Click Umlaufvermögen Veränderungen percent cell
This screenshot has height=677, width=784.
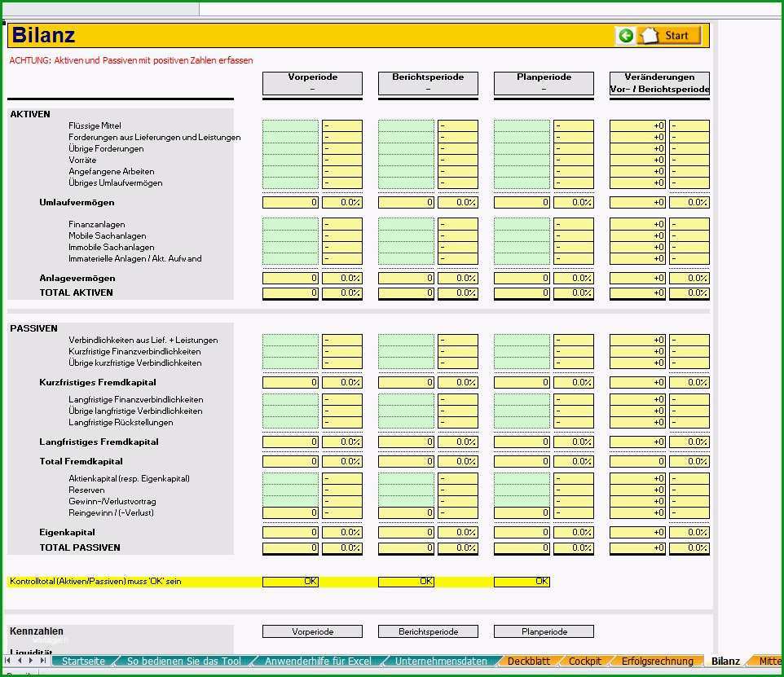pyautogui.click(x=689, y=203)
